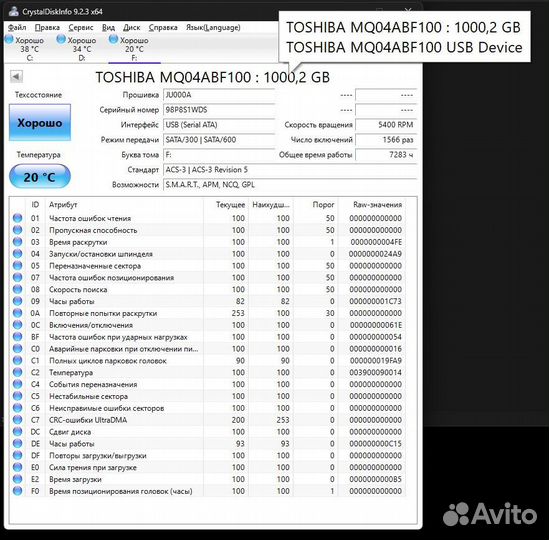Click status icon for 0C Включения/отключения

(x=18, y=325)
